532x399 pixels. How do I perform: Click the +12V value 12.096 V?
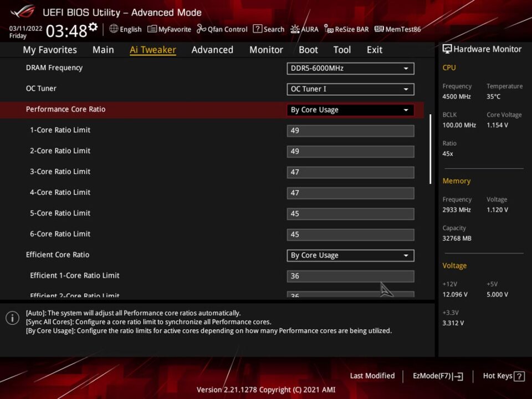click(x=454, y=294)
